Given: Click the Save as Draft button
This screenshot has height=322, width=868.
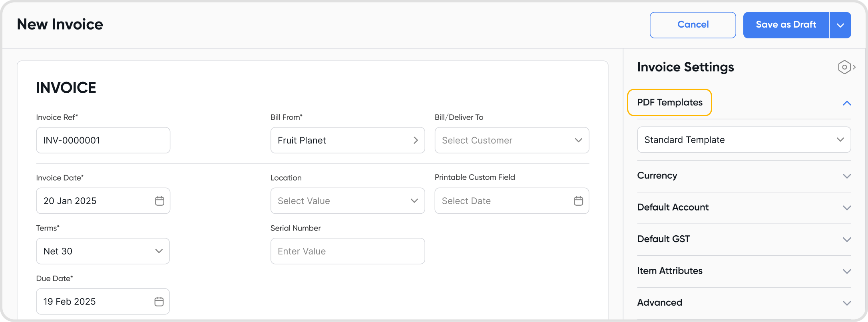Looking at the screenshot, I should (786, 25).
